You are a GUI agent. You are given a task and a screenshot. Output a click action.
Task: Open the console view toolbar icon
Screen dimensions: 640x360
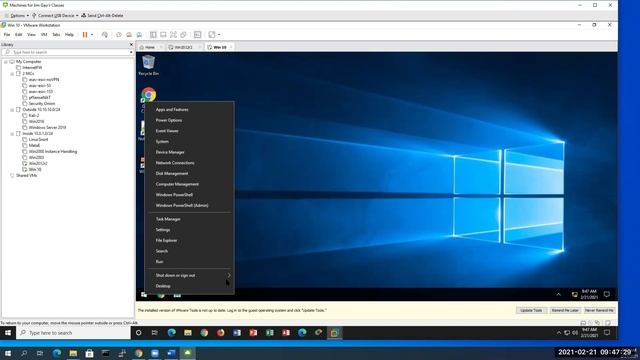(198, 35)
